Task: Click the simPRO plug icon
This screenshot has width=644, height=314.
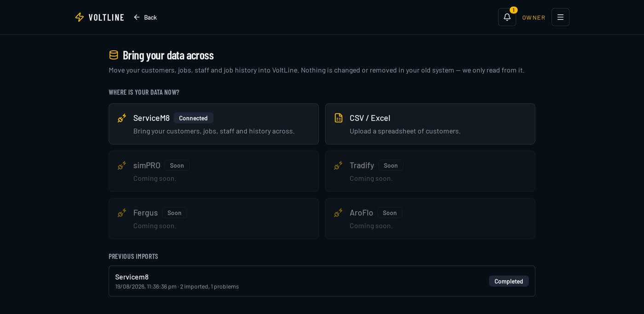Action: pyautogui.click(x=122, y=166)
